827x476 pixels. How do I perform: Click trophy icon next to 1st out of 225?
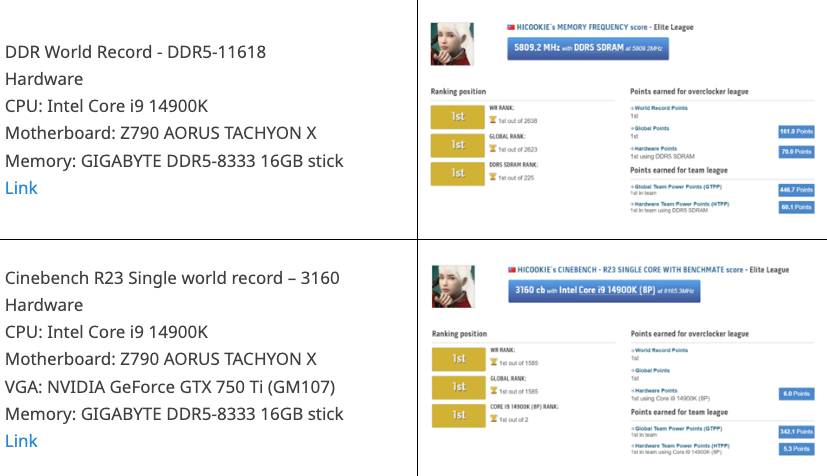(493, 177)
